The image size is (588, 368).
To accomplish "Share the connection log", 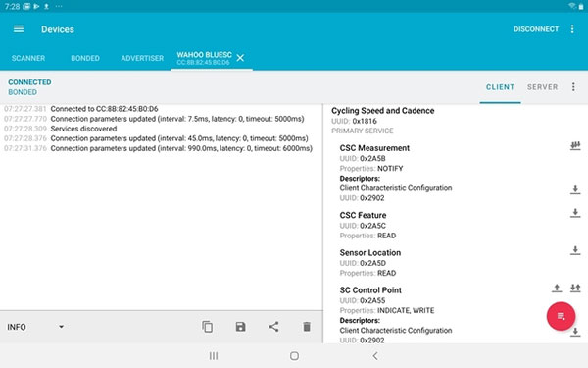I will (273, 327).
